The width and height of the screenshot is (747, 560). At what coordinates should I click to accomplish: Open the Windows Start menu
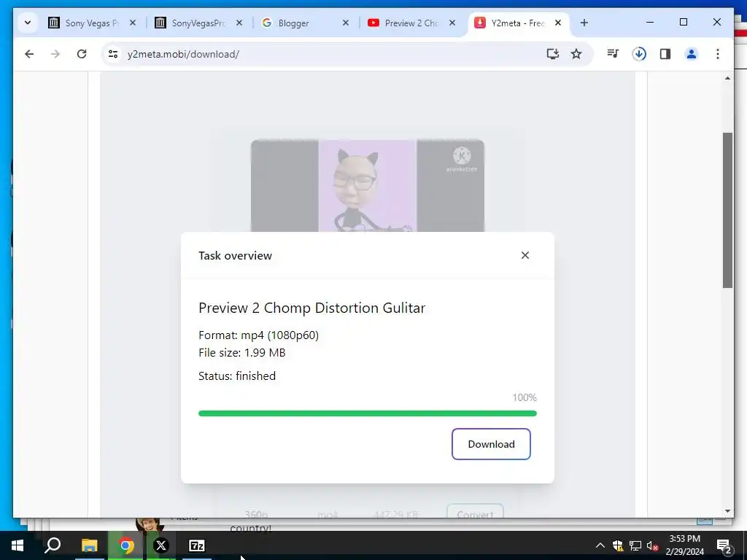click(18, 545)
